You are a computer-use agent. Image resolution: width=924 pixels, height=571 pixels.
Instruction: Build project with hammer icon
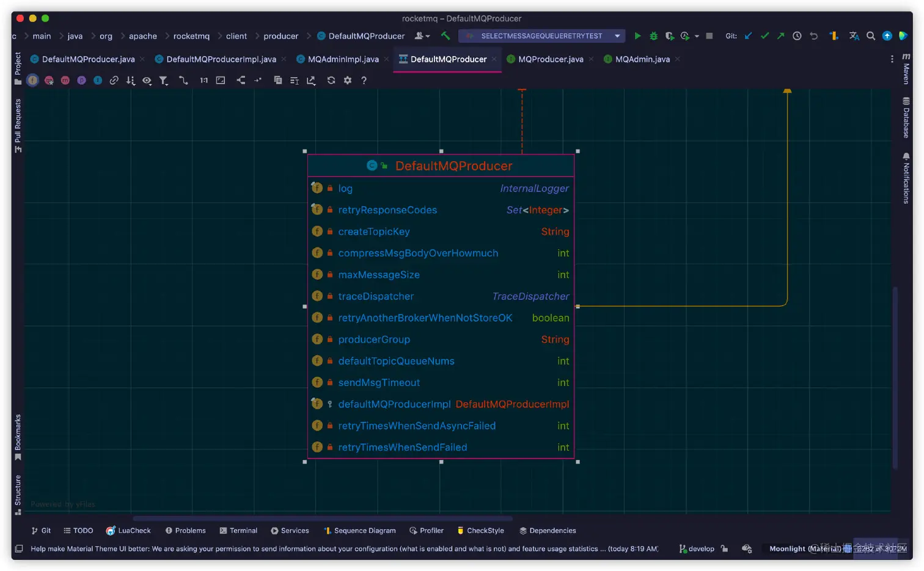click(446, 36)
